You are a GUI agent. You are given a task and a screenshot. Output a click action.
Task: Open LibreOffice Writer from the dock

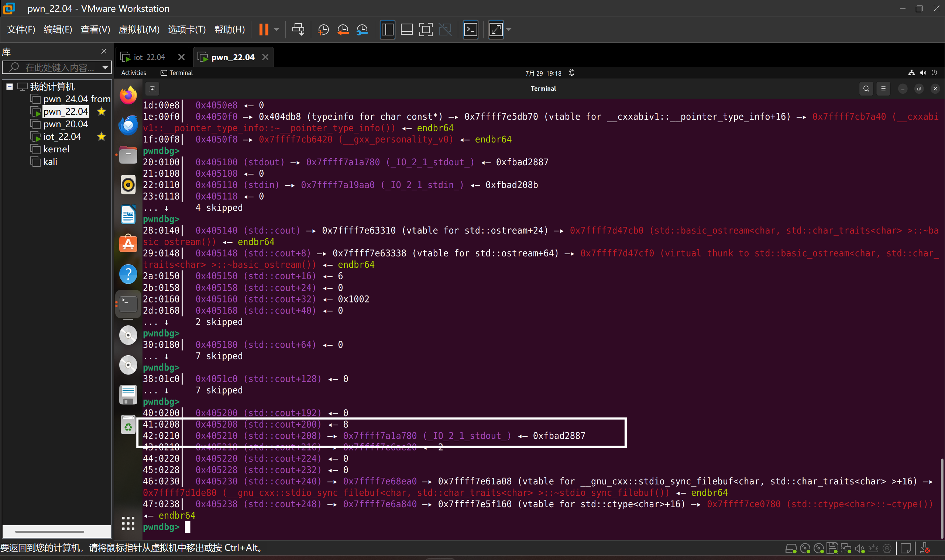[x=128, y=215]
